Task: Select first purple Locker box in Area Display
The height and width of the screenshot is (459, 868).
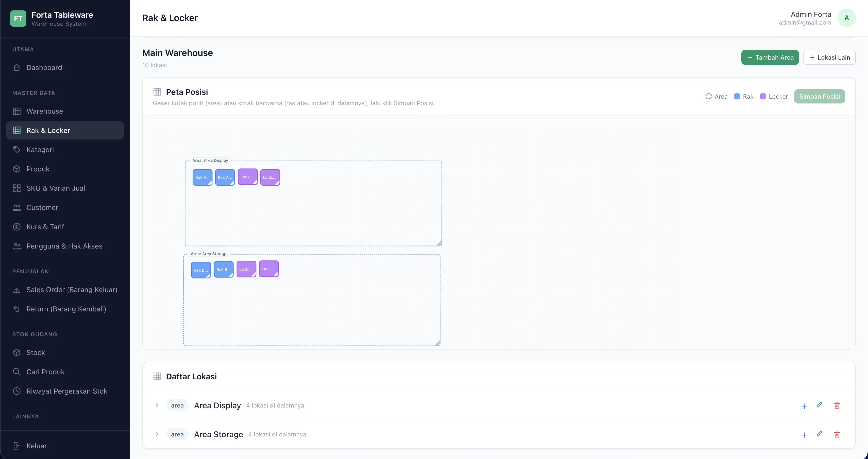Action: 248,177
